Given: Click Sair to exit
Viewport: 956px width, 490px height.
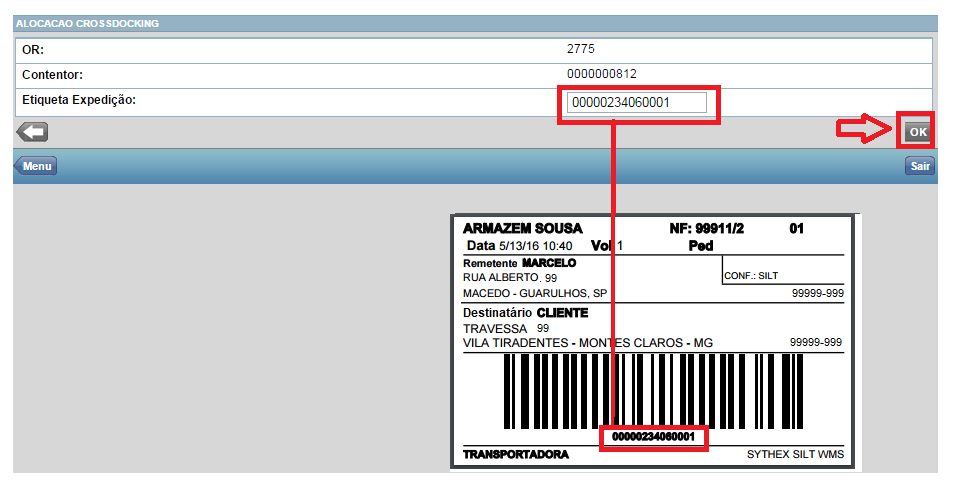Looking at the screenshot, I should [920, 166].
